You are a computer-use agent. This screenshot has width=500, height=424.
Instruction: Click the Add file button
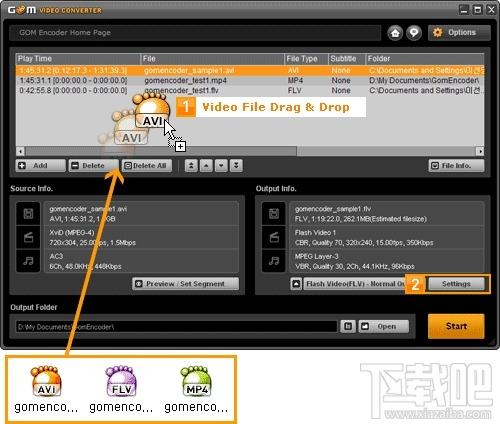40,166
